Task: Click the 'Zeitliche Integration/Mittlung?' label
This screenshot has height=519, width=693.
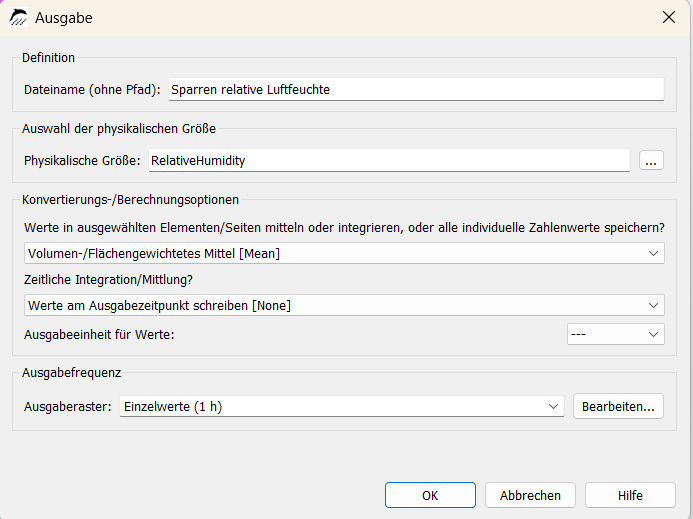Action: [x=108, y=280]
